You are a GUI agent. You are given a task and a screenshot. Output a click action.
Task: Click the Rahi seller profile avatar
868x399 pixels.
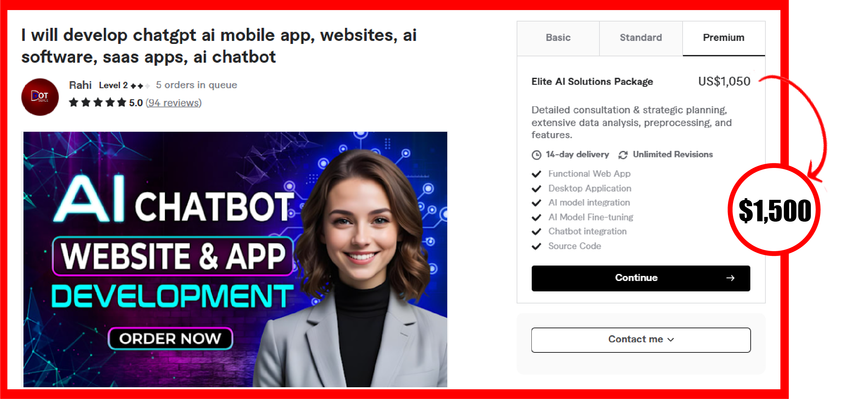[x=40, y=97]
